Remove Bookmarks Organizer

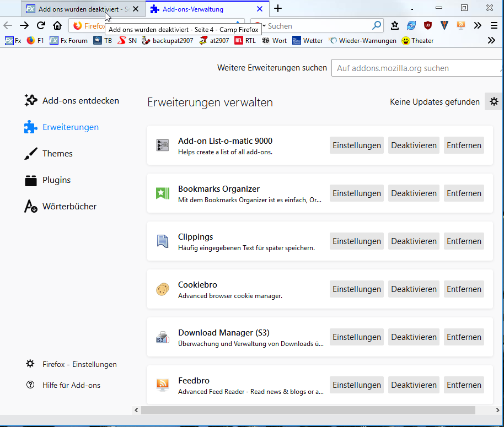(464, 193)
